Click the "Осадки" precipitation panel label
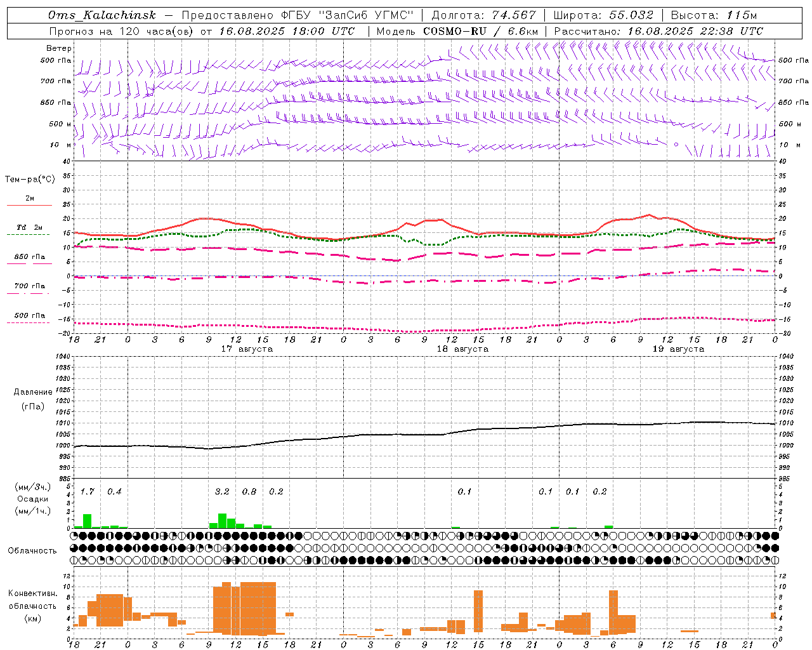Viewport: 812px width, 650px height. tap(33, 499)
